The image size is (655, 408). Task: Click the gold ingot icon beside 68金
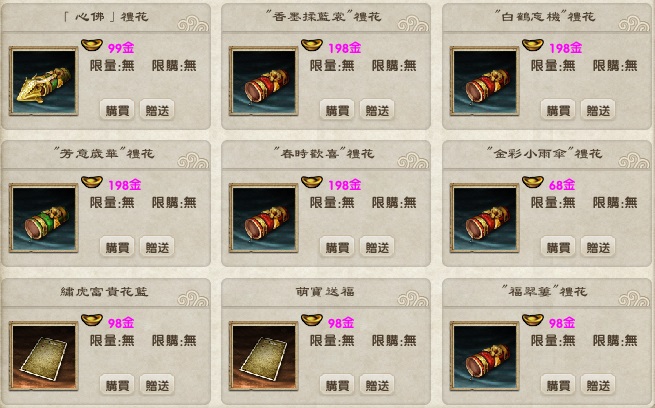coord(533,182)
